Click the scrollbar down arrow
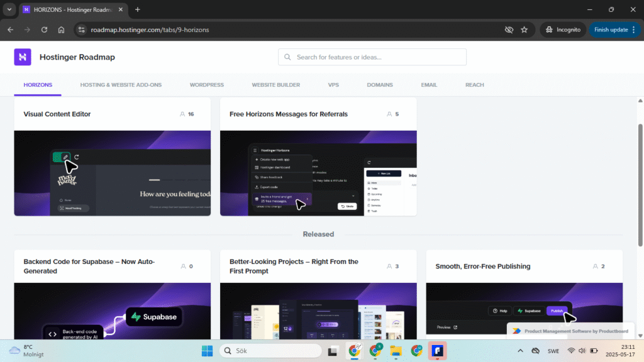 (640, 336)
